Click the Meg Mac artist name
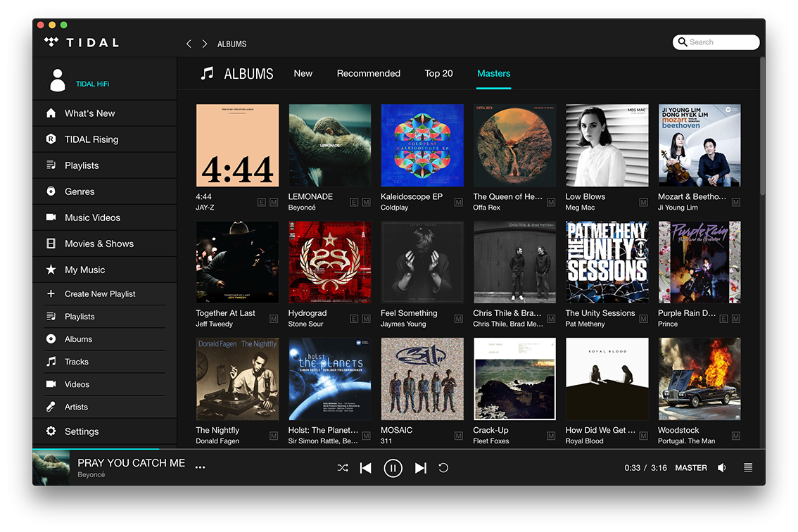Image resolution: width=798 pixels, height=532 pixels. tap(580, 207)
